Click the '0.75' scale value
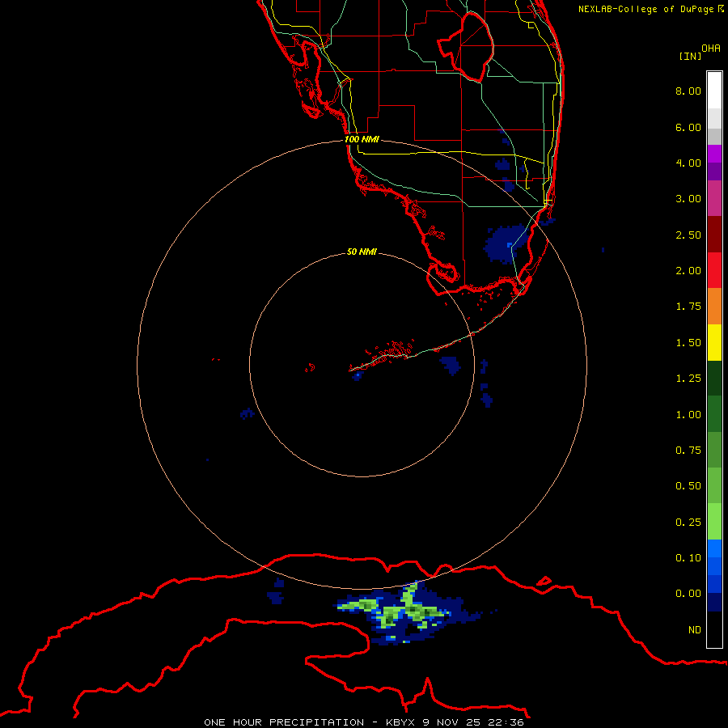The image size is (728, 728). pos(688,451)
